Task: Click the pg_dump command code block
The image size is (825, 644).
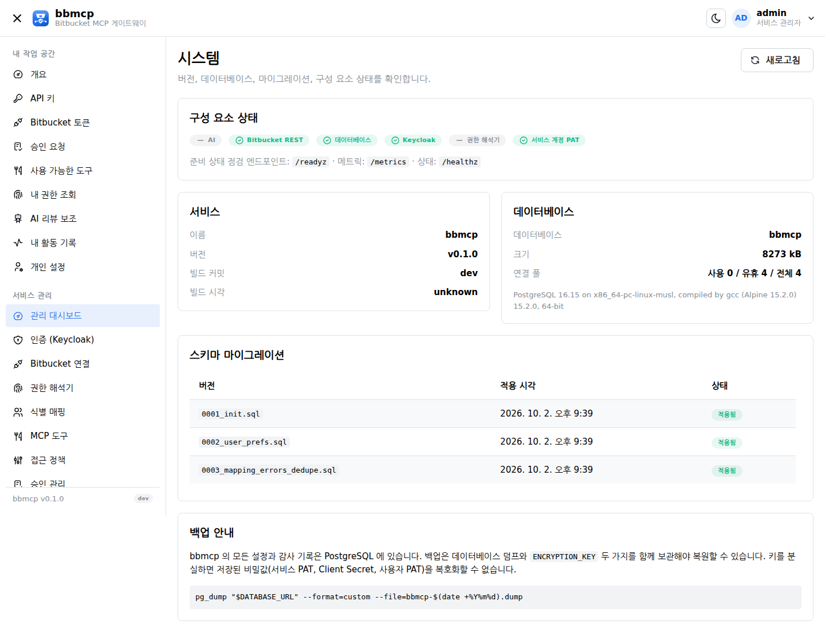Action: (496, 597)
